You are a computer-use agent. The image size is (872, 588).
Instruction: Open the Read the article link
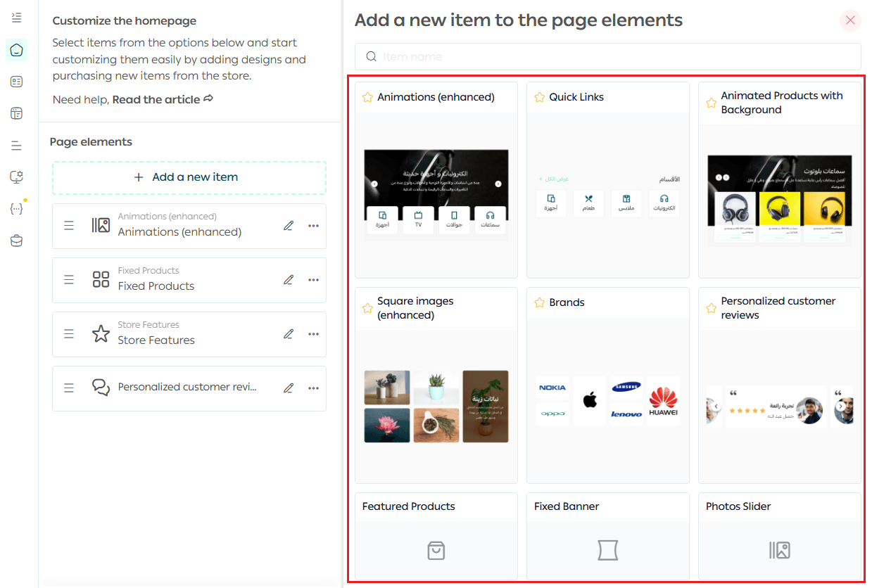click(162, 100)
